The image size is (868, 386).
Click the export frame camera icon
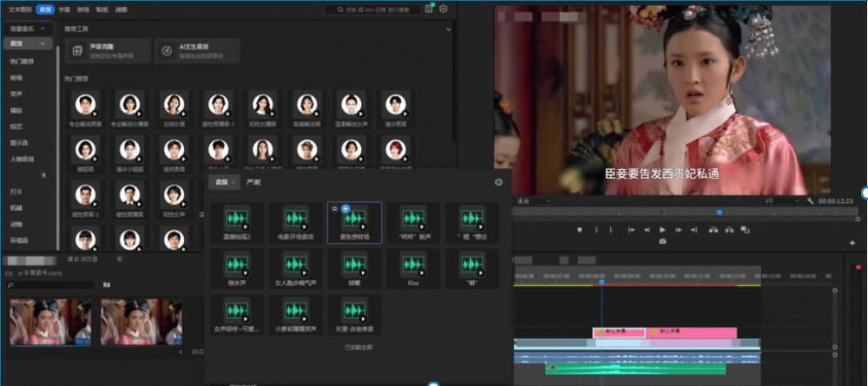[x=662, y=241]
